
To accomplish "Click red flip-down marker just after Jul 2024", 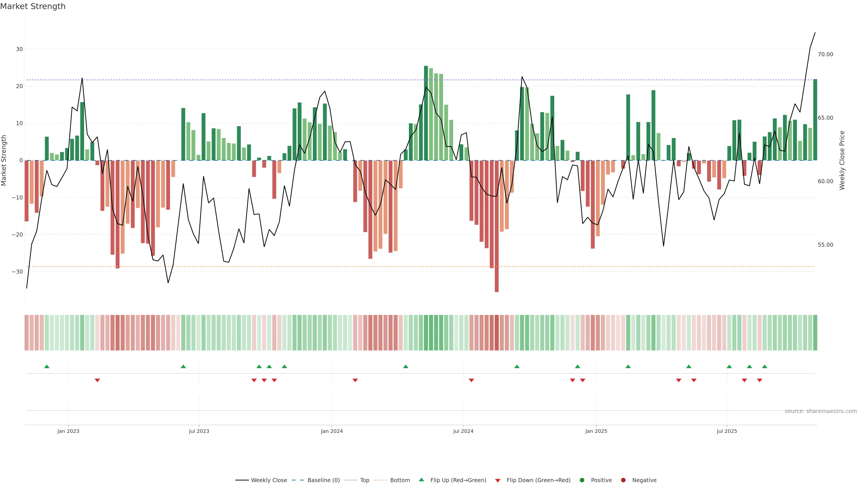I will 471,380.
